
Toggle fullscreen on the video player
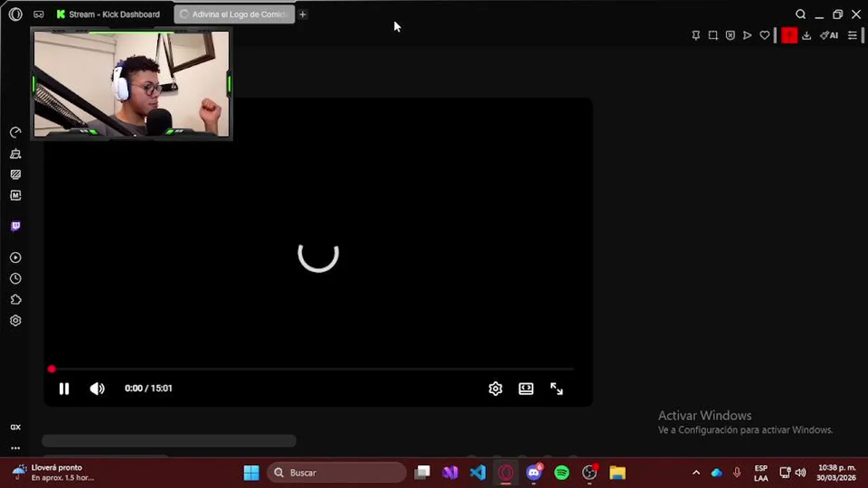click(557, 388)
